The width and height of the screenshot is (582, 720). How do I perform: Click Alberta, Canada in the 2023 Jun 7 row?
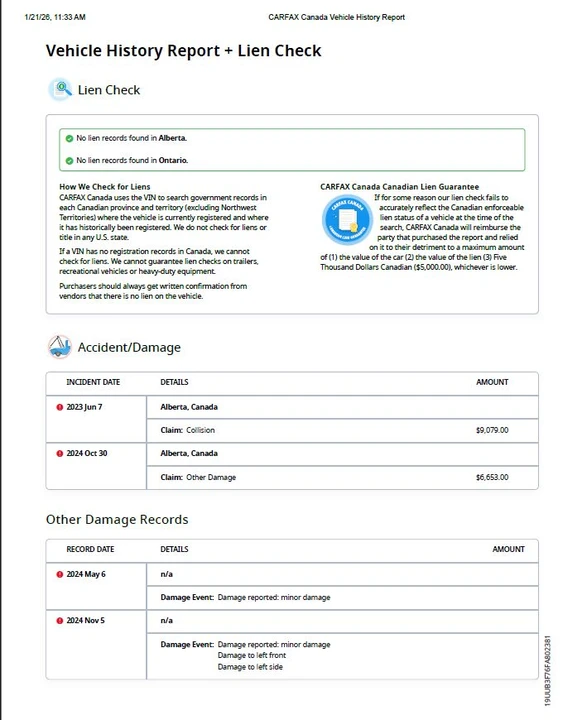[189, 407]
